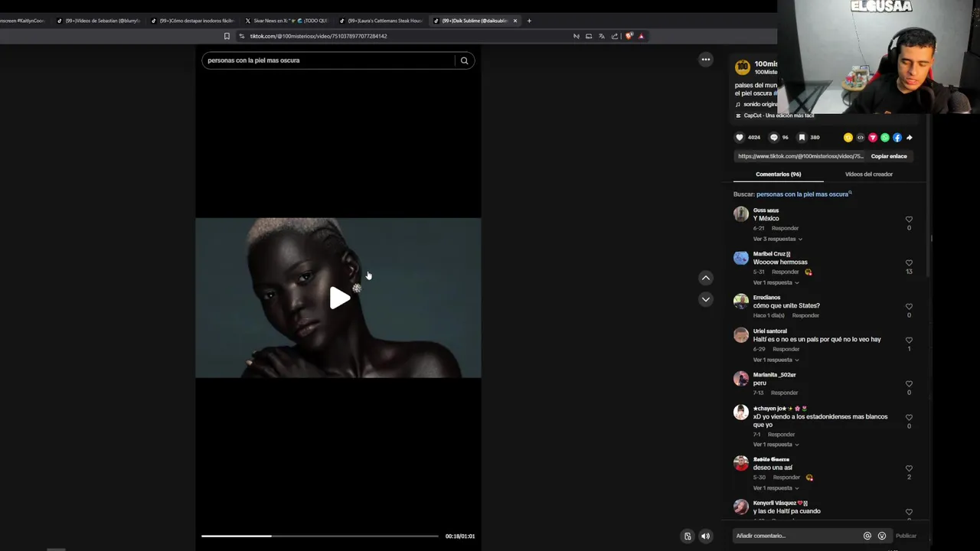The height and width of the screenshot is (551, 980).
Task: Switch to 'Sivar News en X' browser tab
Action: coord(287,21)
